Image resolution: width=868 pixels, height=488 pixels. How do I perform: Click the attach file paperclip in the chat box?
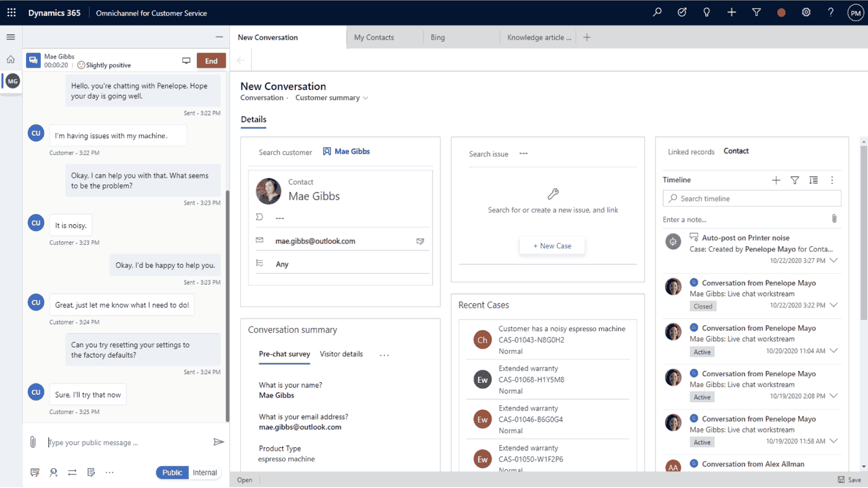coord(33,442)
